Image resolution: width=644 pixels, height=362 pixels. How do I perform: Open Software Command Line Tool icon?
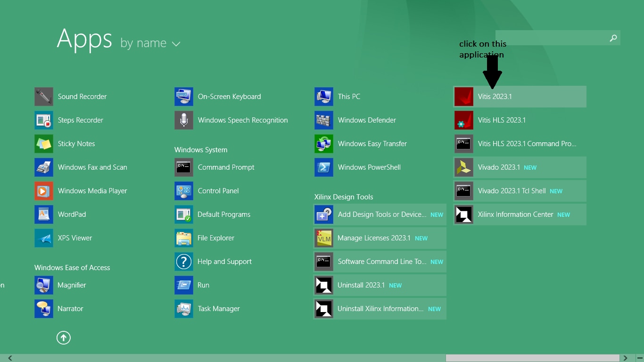pyautogui.click(x=324, y=262)
